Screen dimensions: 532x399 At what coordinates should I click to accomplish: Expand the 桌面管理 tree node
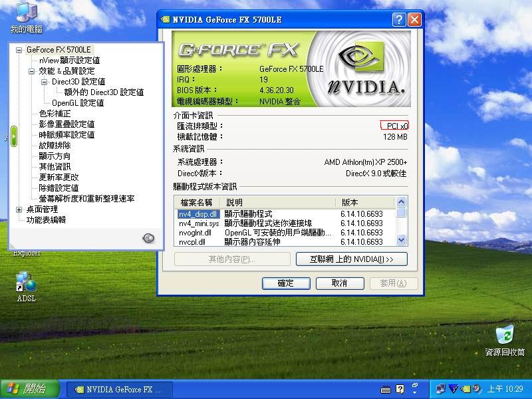pos(19,209)
